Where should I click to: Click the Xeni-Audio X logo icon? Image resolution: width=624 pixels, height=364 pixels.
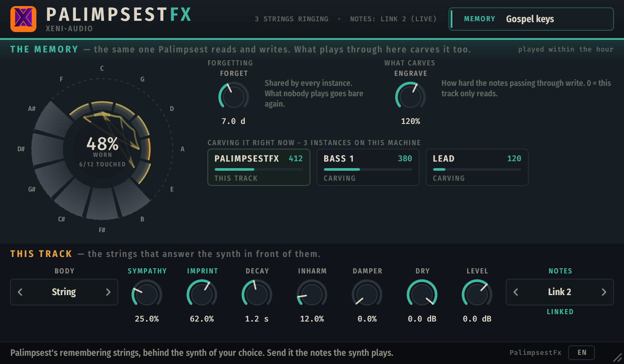tap(23, 19)
